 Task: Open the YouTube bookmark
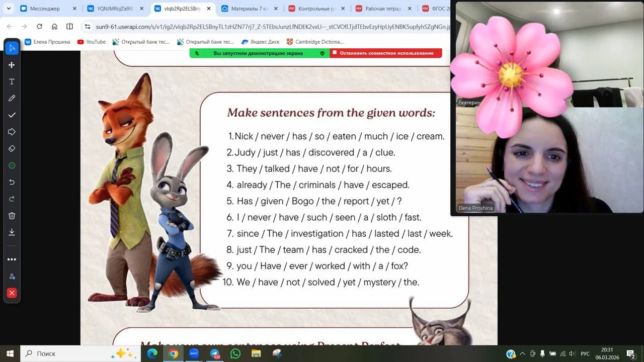coord(92,42)
